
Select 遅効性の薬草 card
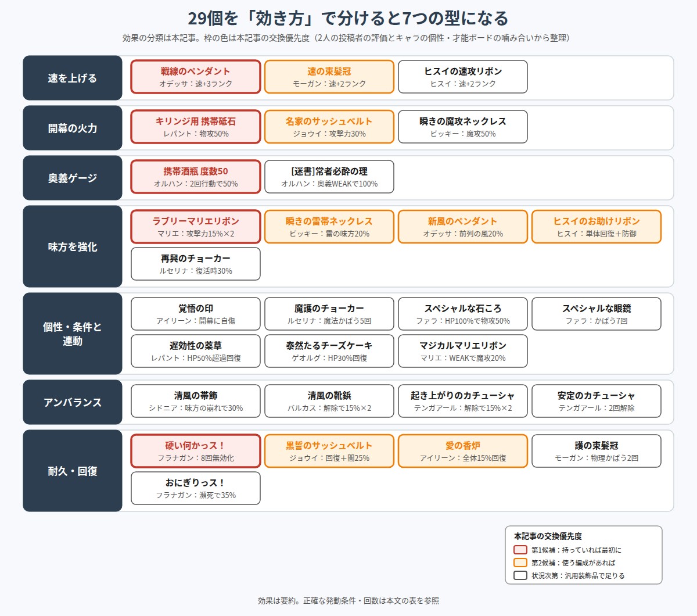point(196,351)
